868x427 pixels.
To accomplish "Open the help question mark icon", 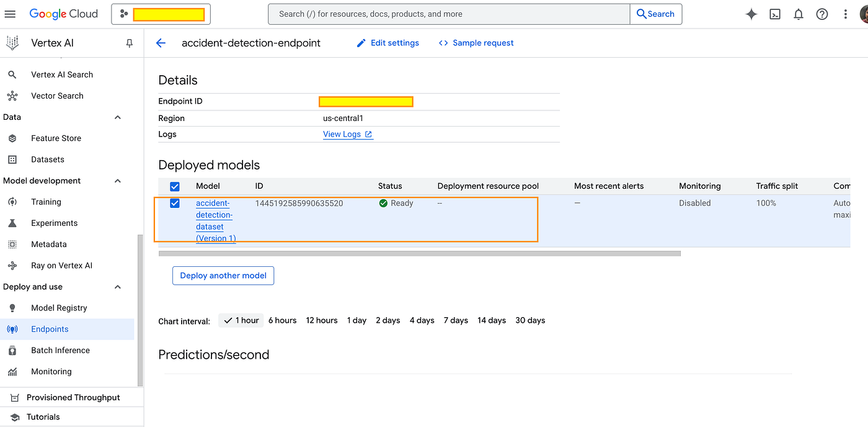I will 822,14.
